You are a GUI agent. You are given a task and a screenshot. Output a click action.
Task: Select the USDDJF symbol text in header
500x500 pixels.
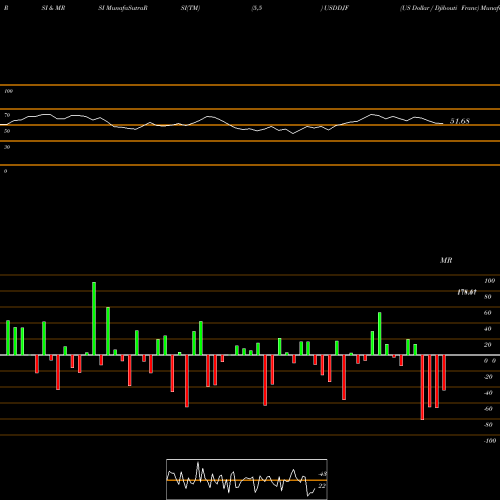click(336, 8)
